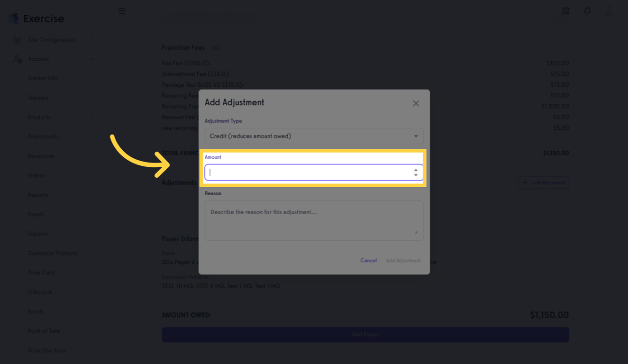Click the apps grid icon in the header
This screenshot has height=364, width=628.
tap(565, 10)
